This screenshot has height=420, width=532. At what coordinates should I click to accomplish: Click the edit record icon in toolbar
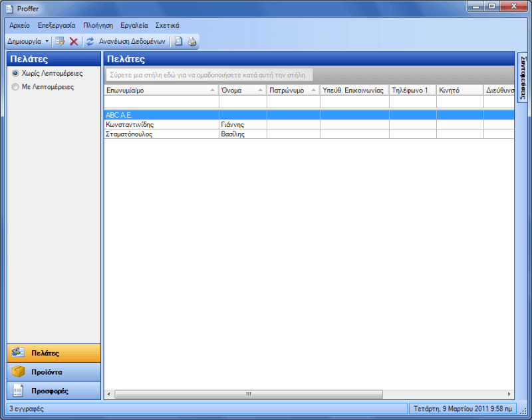[x=60, y=41]
